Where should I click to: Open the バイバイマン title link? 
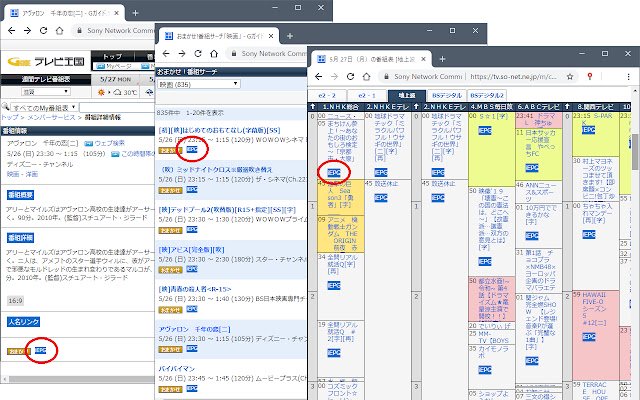(177, 369)
